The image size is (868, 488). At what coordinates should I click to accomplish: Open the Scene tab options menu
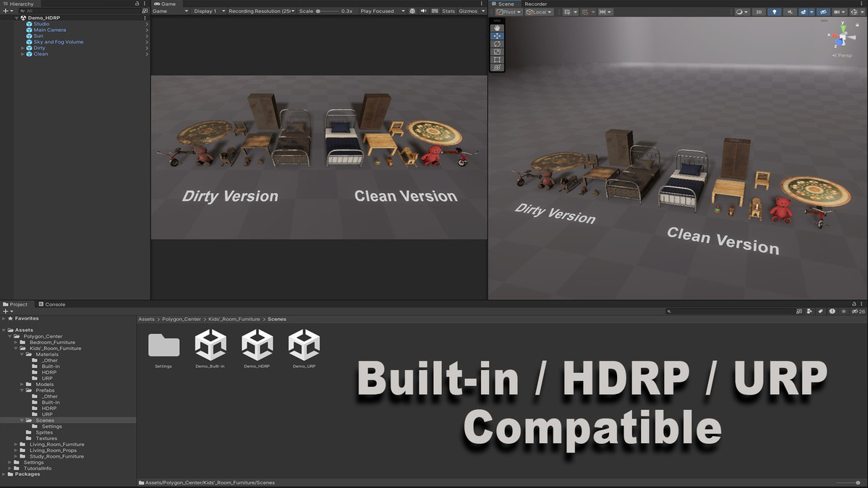[x=861, y=4]
